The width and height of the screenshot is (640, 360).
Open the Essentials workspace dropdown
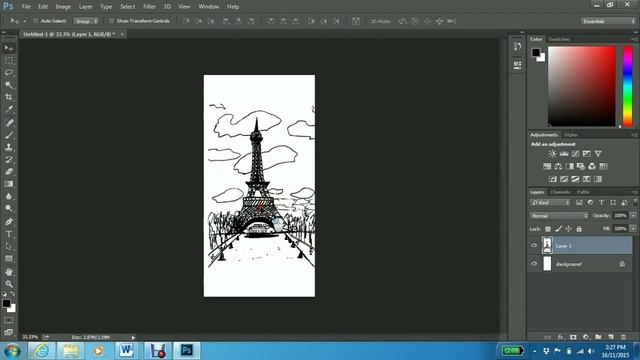[x=608, y=21]
